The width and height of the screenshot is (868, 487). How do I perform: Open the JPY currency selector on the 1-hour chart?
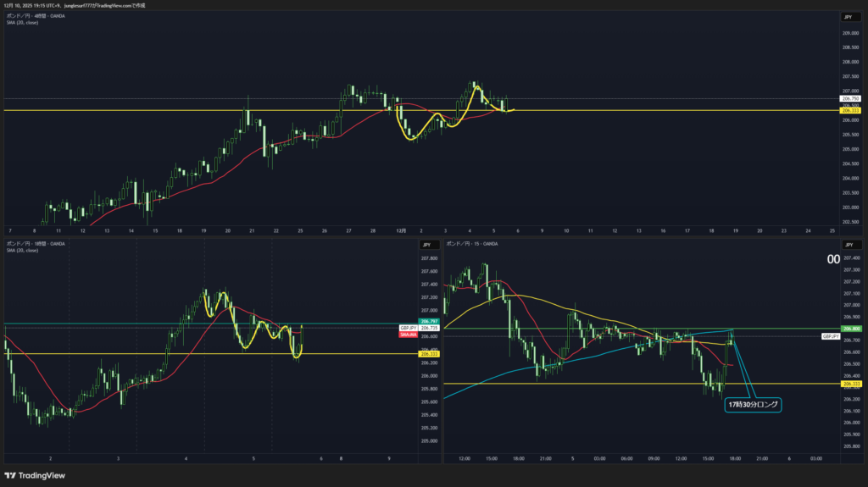click(426, 245)
